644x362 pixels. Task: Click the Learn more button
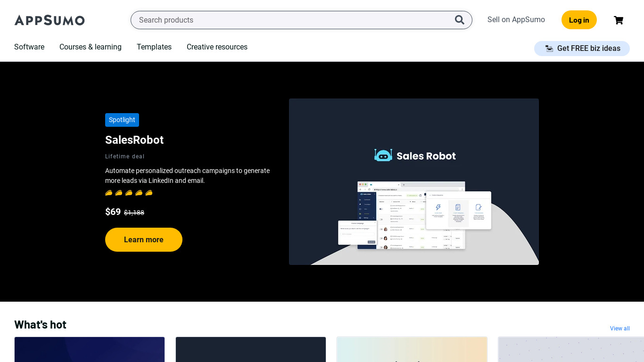coord(144,239)
